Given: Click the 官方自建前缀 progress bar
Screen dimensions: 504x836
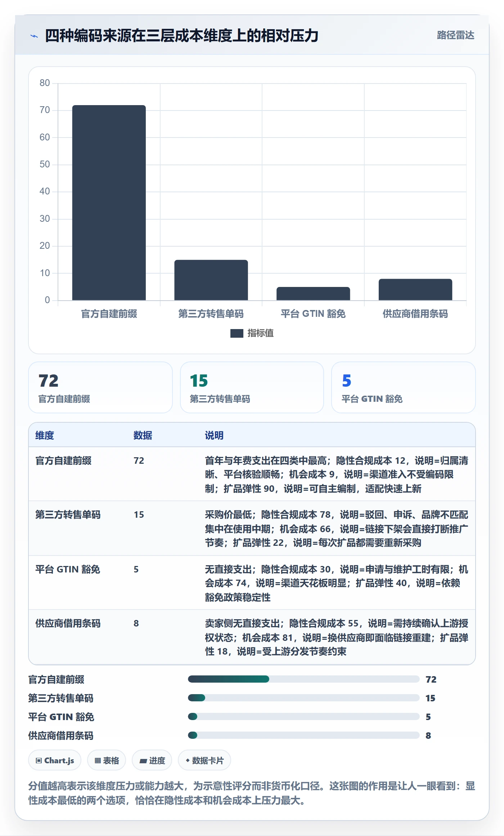Looking at the screenshot, I should click(x=304, y=679).
